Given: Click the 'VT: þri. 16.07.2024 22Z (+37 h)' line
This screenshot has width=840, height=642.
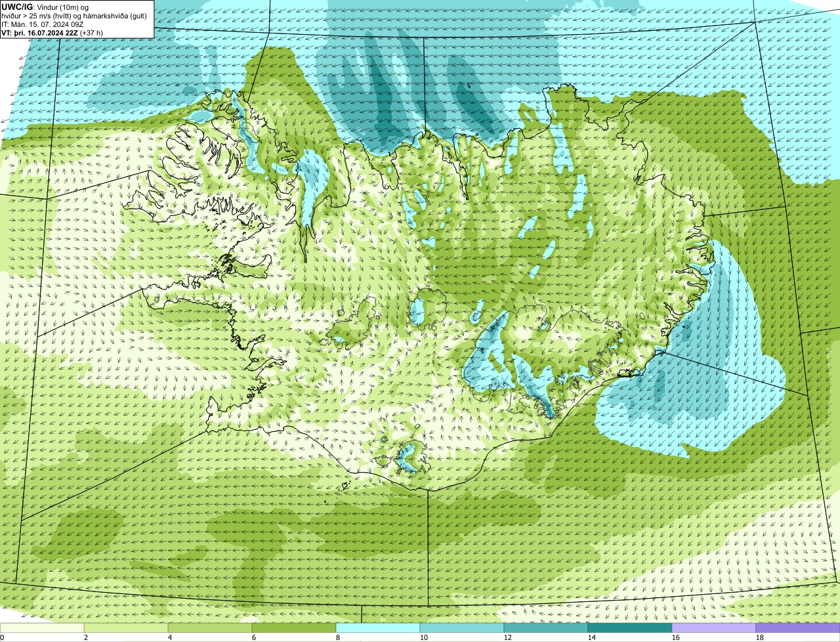Looking at the screenshot, I should (x=52, y=32).
